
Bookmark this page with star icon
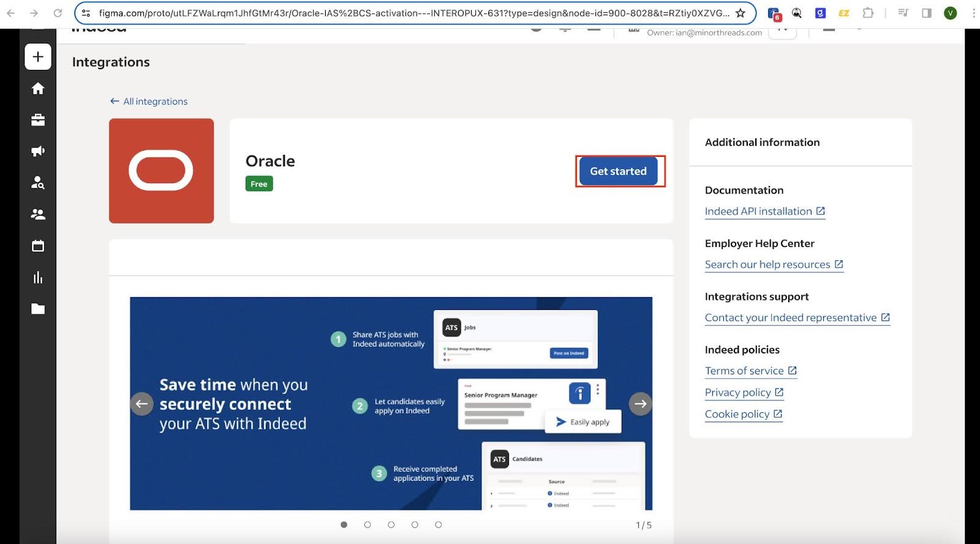(x=741, y=13)
